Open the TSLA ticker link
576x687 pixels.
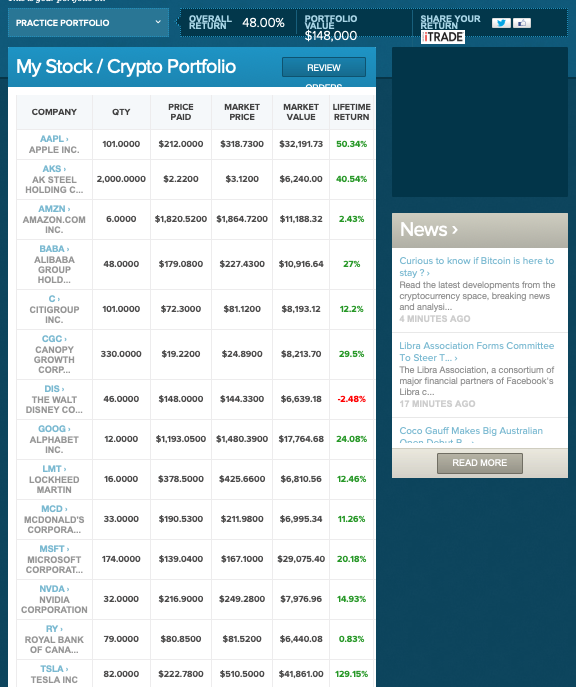[54, 669]
